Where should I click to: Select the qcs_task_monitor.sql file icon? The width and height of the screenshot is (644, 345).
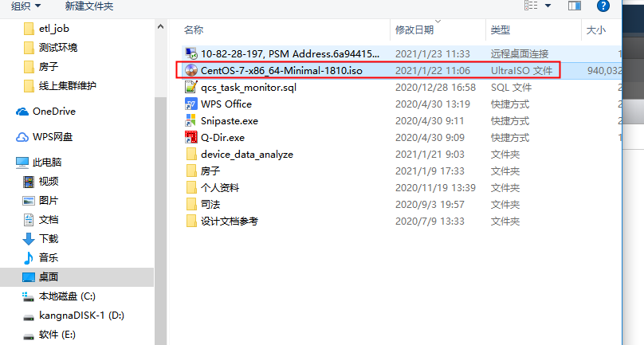191,87
